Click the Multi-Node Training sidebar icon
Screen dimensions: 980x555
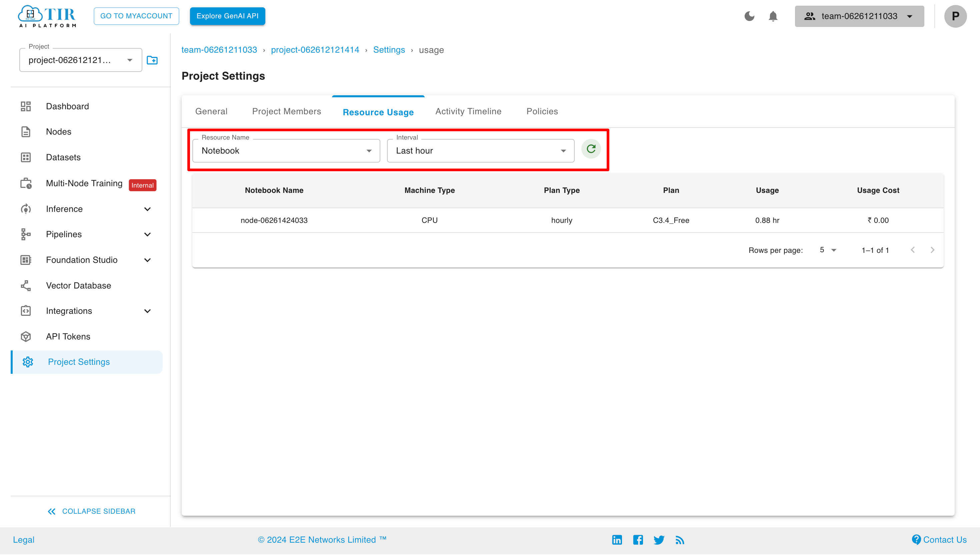pyautogui.click(x=26, y=183)
